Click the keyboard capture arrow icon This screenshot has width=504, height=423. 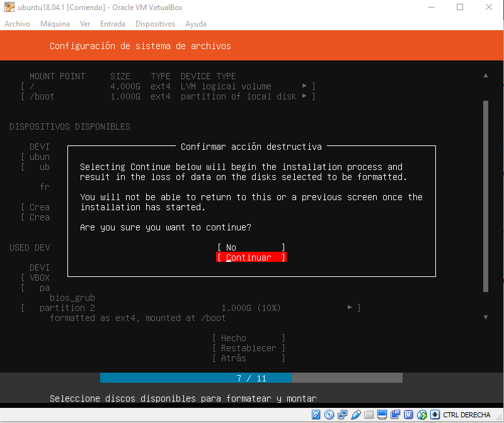[x=435, y=415]
